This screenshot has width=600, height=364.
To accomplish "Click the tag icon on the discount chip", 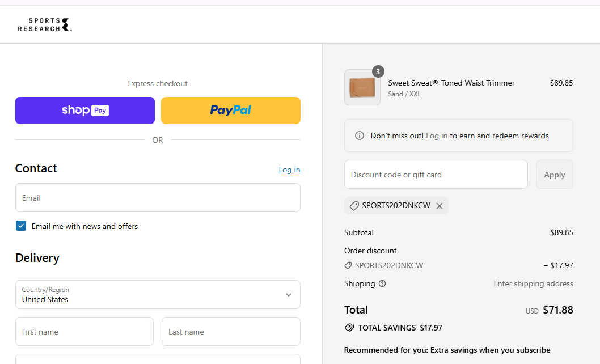I will 354,206.
